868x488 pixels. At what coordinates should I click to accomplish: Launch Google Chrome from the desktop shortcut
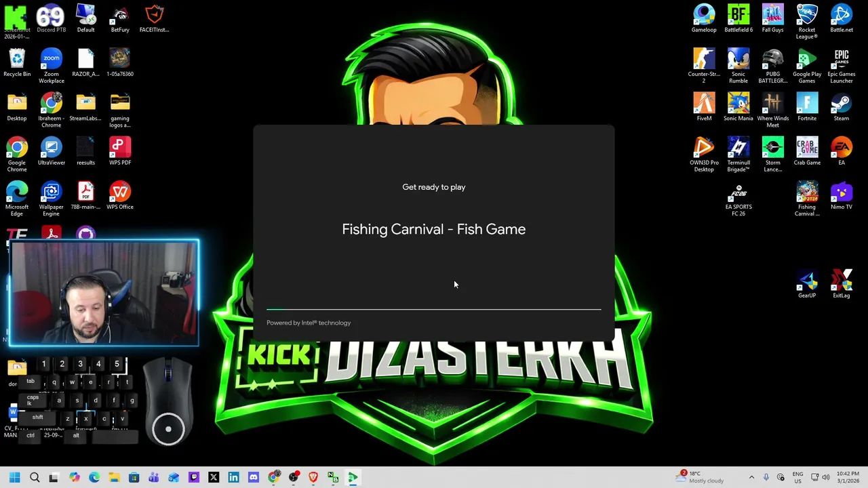click(x=17, y=155)
